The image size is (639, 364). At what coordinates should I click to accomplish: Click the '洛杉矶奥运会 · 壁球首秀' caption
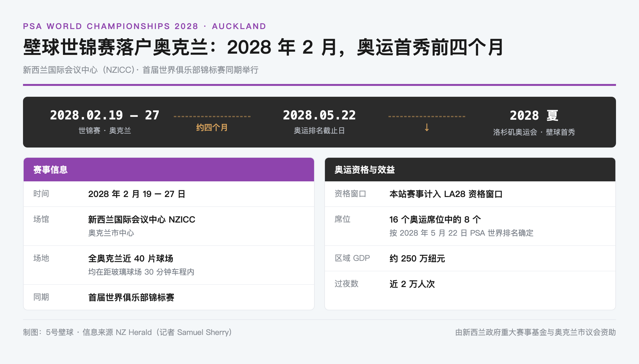534,132
